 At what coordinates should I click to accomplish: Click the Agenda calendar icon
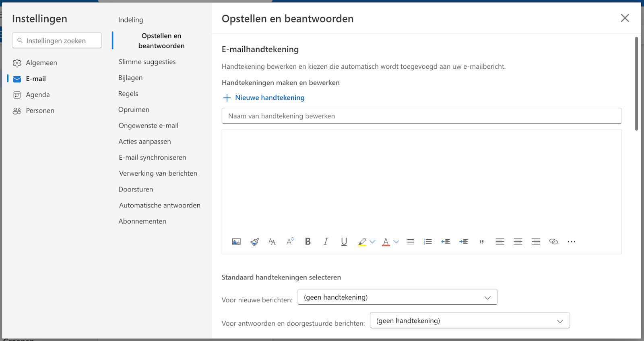pos(17,95)
